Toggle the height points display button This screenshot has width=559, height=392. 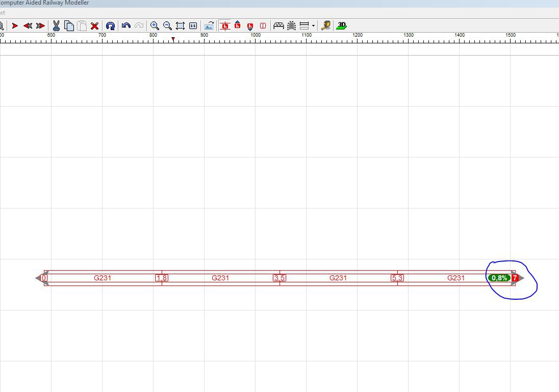(224, 25)
